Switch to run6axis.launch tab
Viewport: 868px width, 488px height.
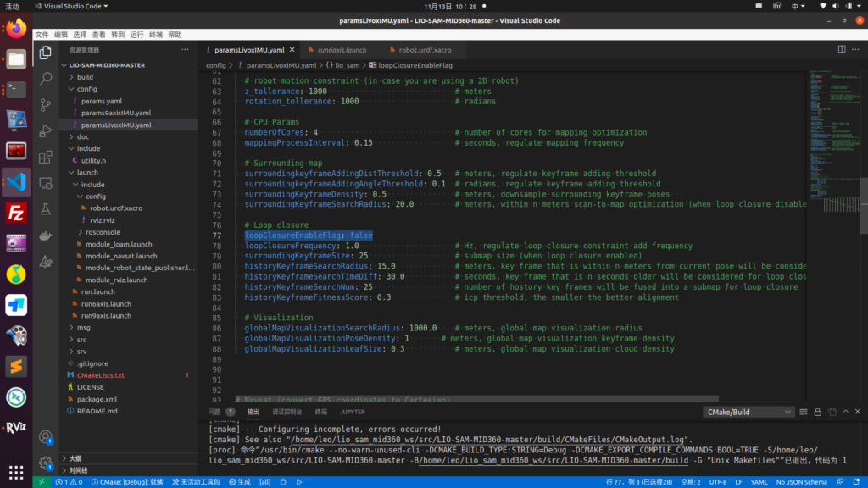(342, 50)
